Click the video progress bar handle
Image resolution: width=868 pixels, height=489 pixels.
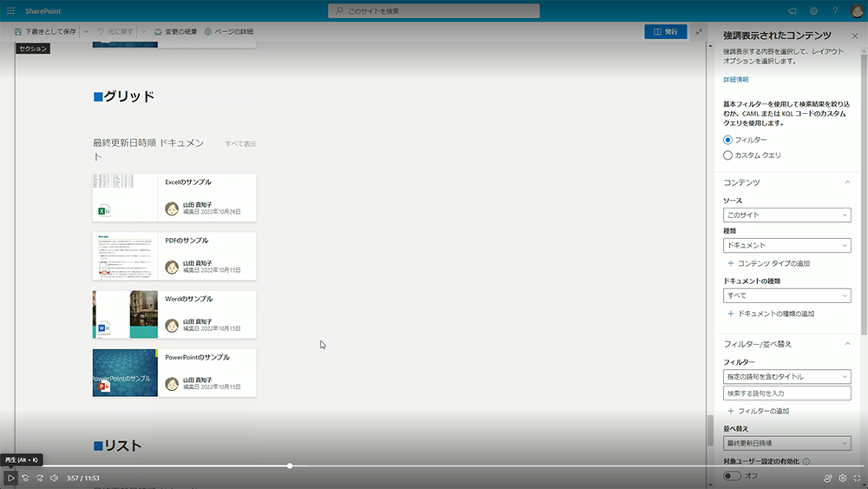click(x=290, y=466)
